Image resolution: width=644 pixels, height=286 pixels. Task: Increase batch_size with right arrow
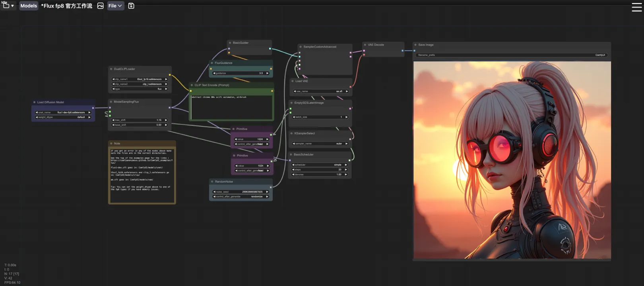coord(346,117)
